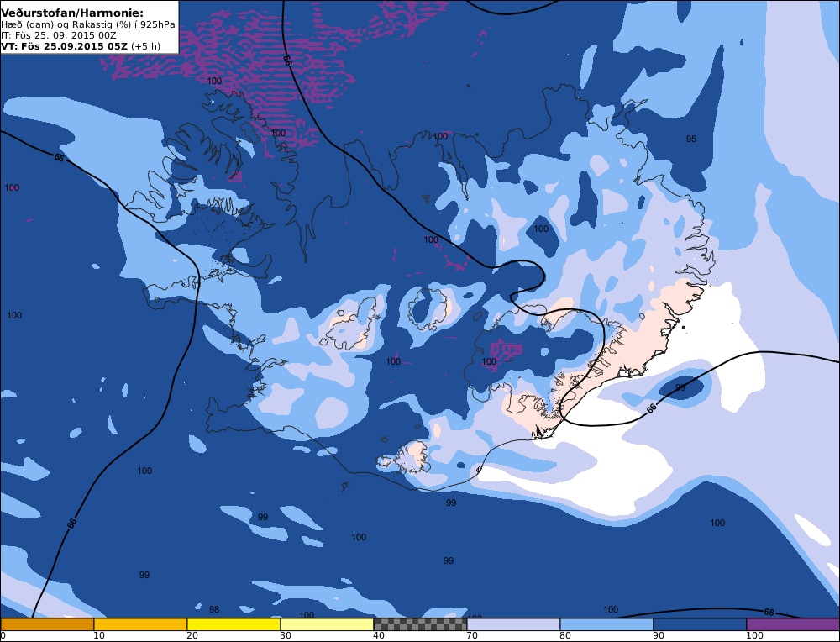This screenshot has height=642, width=840.
Task: Click the purple above-100 legend band
Action: [x=793, y=624]
